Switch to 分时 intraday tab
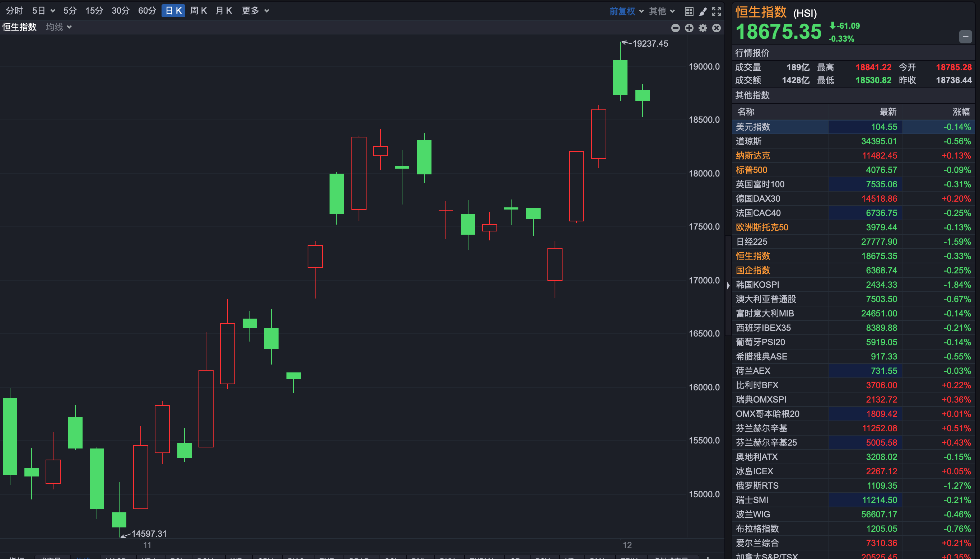Image resolution: width=980 pixels, height=559 pixels. click(x=14, y=11)
